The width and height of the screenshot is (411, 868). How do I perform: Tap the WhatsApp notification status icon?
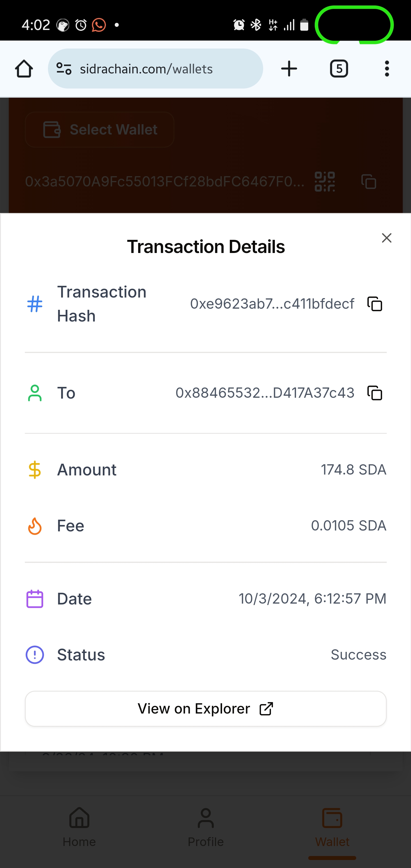pos(99,25)
